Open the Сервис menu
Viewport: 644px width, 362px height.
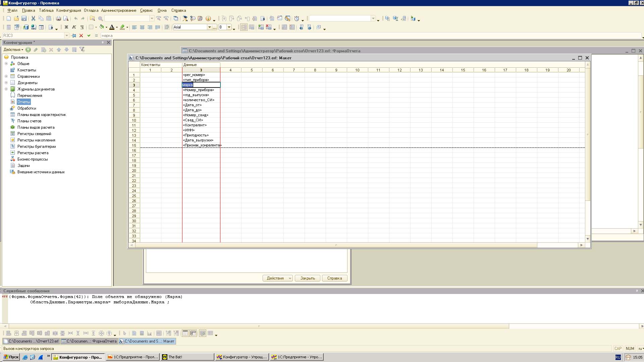click(x=146, y=10)
